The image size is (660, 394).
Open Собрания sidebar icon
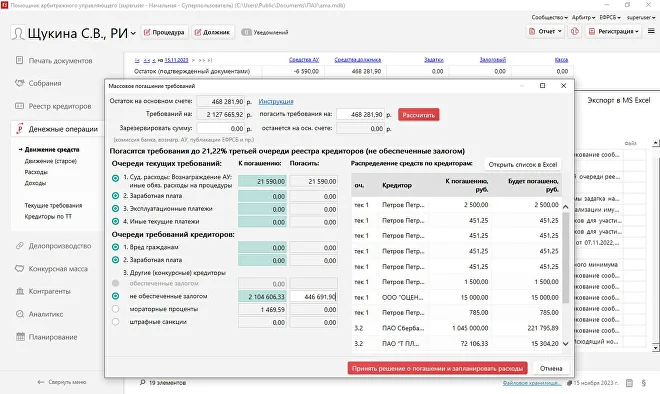(19, 83)
